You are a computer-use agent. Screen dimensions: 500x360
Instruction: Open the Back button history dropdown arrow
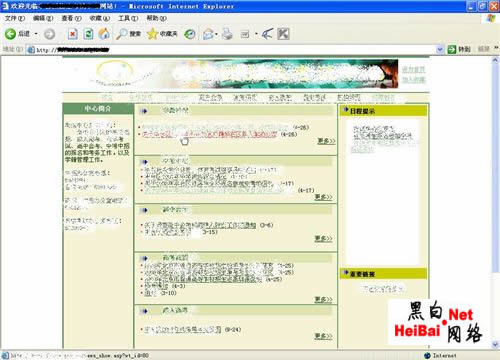[36, 34]
